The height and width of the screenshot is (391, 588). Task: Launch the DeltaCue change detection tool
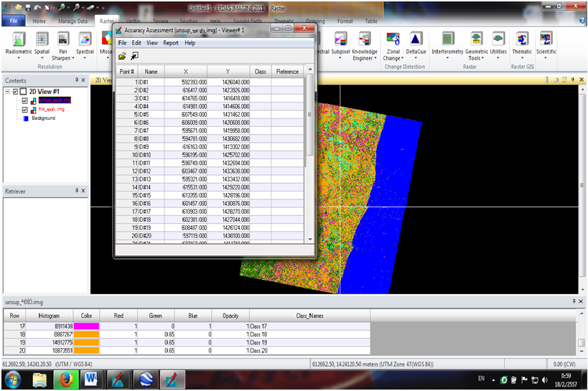pos(416,39)
